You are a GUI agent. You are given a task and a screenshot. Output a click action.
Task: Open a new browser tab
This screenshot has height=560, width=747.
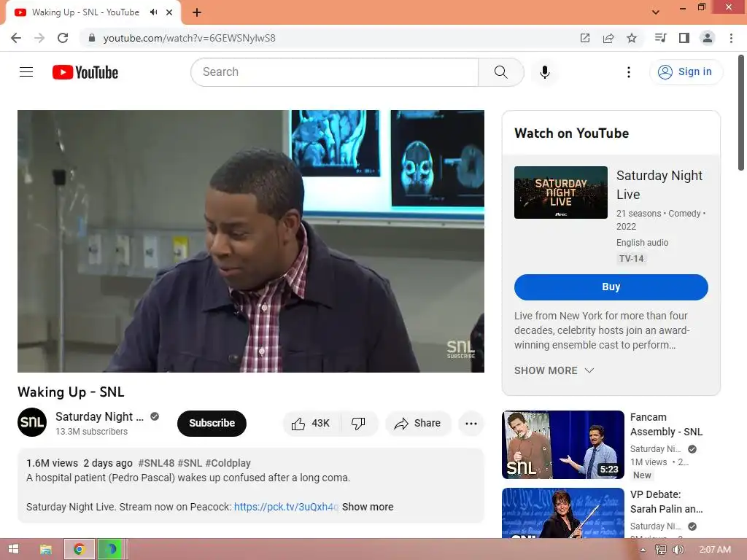(197, 12)
